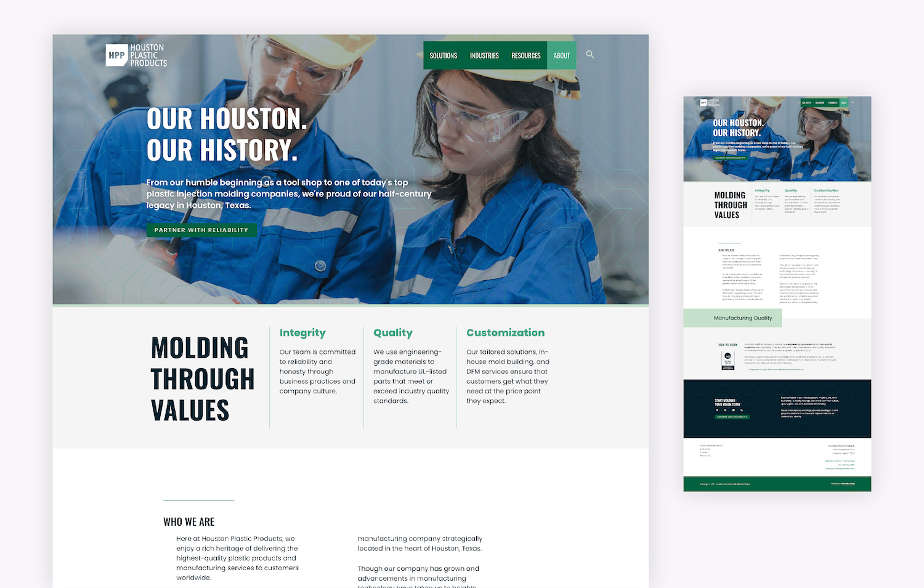
Task: Open the Solutions menu in large preview
Action: [x=444, y=55]
